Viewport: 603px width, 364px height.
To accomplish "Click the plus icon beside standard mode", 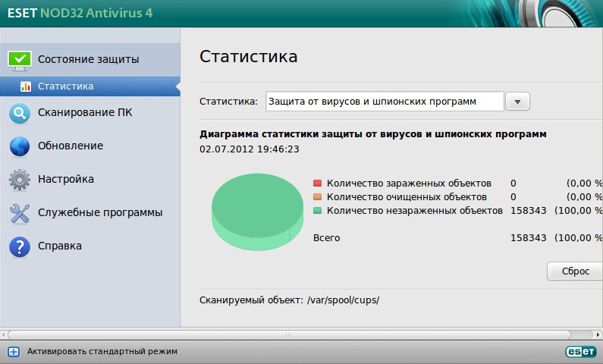I will click(13, 352).
